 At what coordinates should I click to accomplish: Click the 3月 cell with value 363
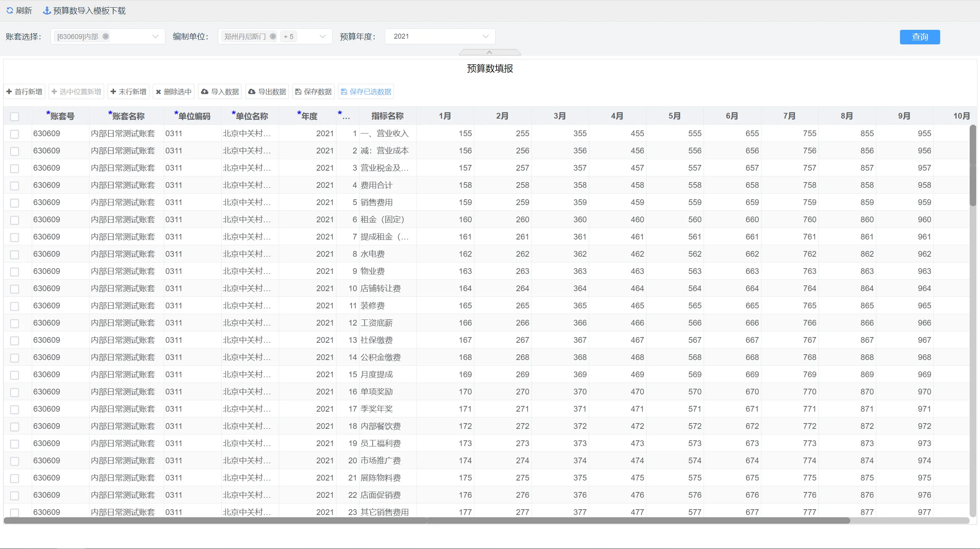click(x=560, y=271)
